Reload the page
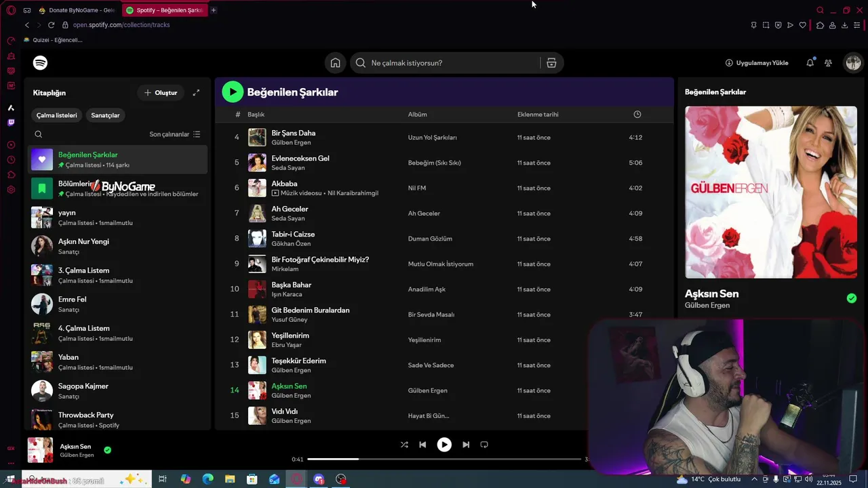 pos(51,25)
